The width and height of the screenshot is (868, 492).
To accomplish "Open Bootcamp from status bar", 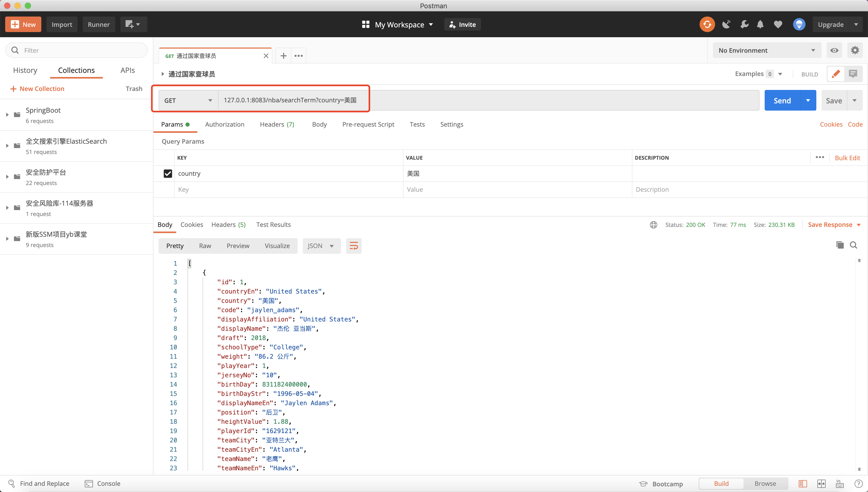I will 661,483.
